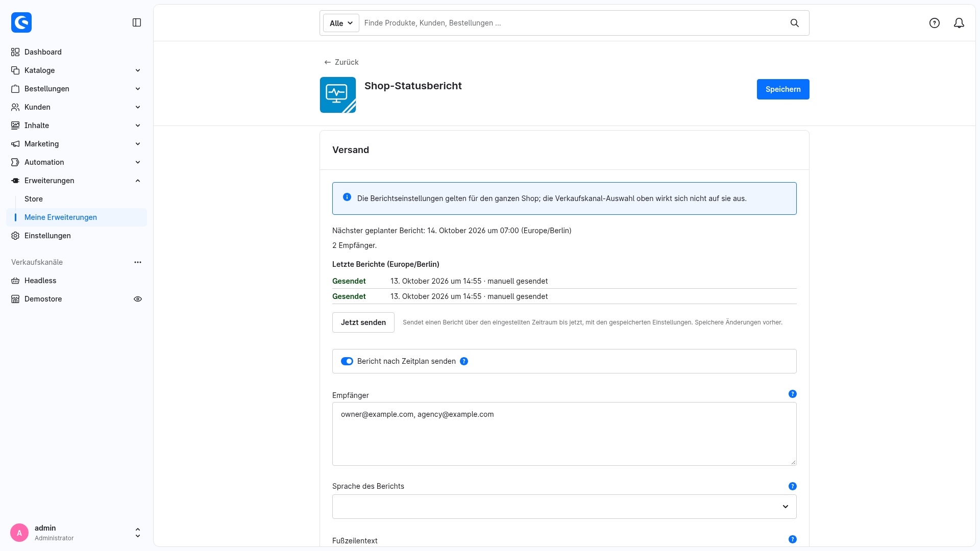Collapse the Erweiterungen menu
The width and height of the screenshot is (980, 551).
click(76, 181)
